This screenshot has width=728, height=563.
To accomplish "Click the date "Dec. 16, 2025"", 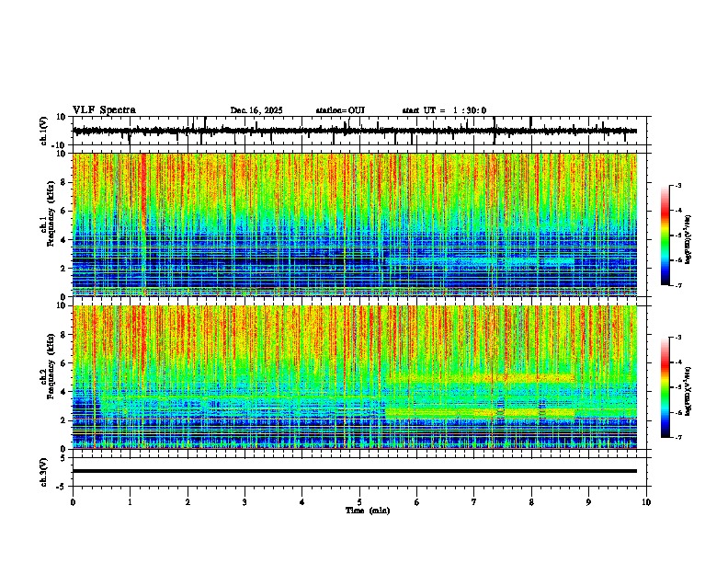I will pos(256,110).
